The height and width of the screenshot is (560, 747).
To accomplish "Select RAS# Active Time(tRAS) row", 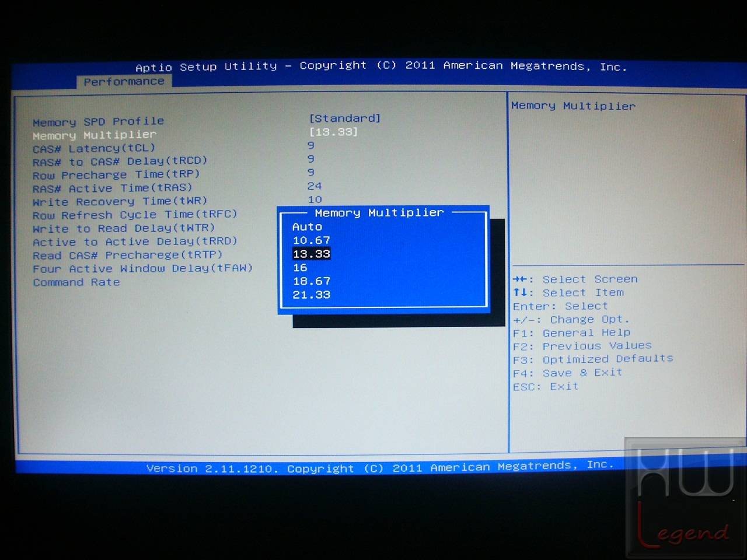I will click(113, 188).
